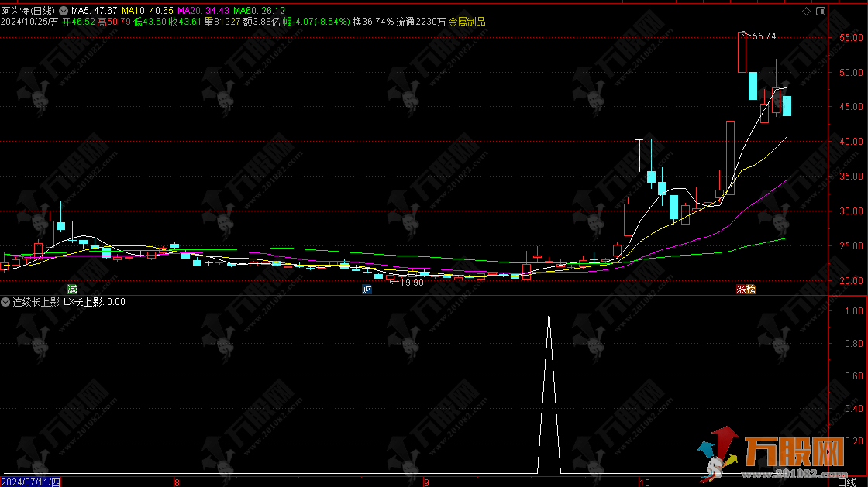This screenshot has height=487, width=868.
Task: Click the 涨榜 marker on the chart
Action: pyautogui.click(x=746, y=289)
